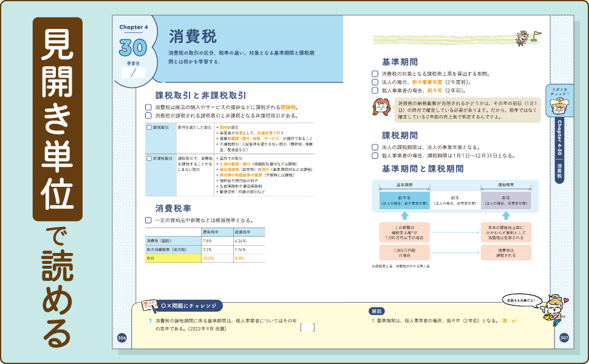The width and height of the screenshot is (589, 364).
Task: Click the white 前年 box in the diagram
Action: point(455,200)
